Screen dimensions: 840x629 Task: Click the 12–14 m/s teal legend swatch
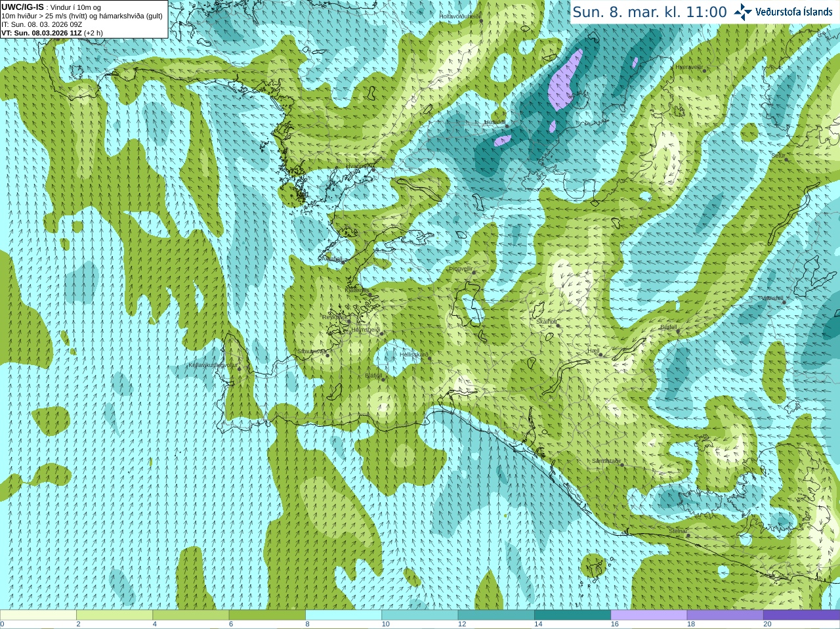coord(496,615)
